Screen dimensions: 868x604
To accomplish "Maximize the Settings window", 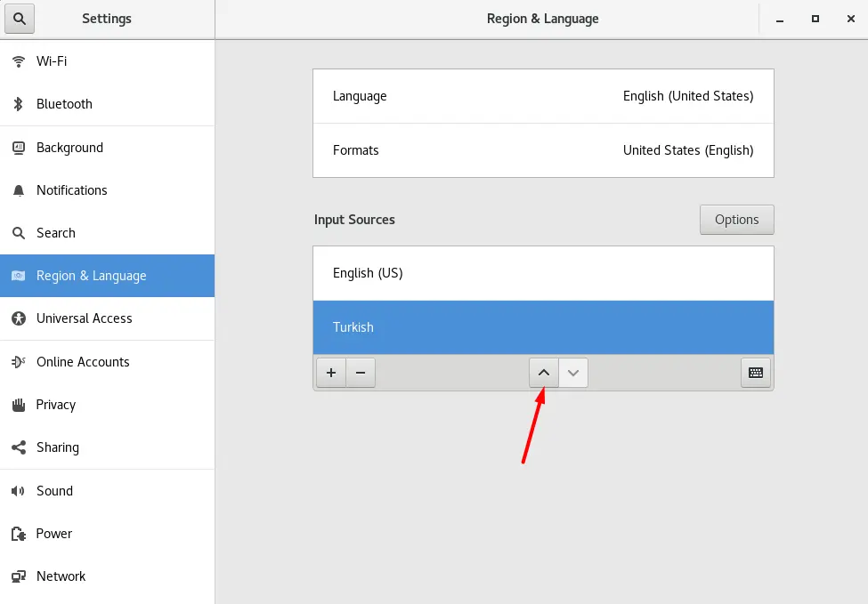I will [815, 19].
